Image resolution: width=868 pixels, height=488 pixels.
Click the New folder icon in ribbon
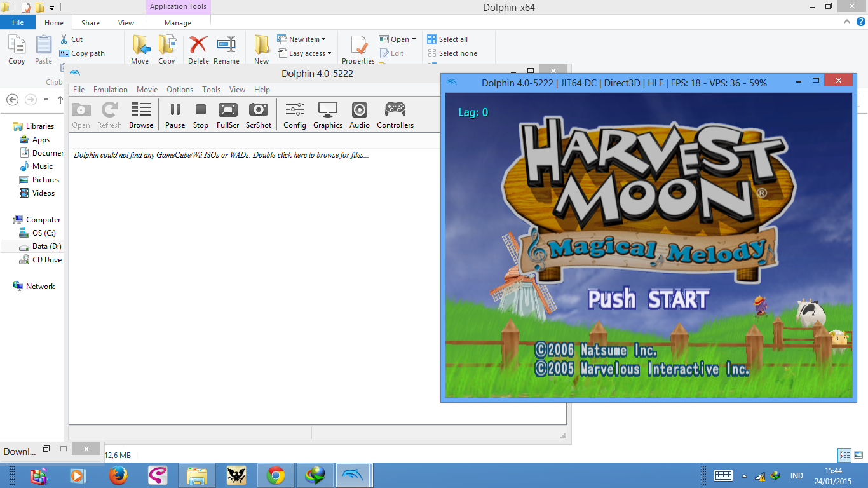click(262, 50)
